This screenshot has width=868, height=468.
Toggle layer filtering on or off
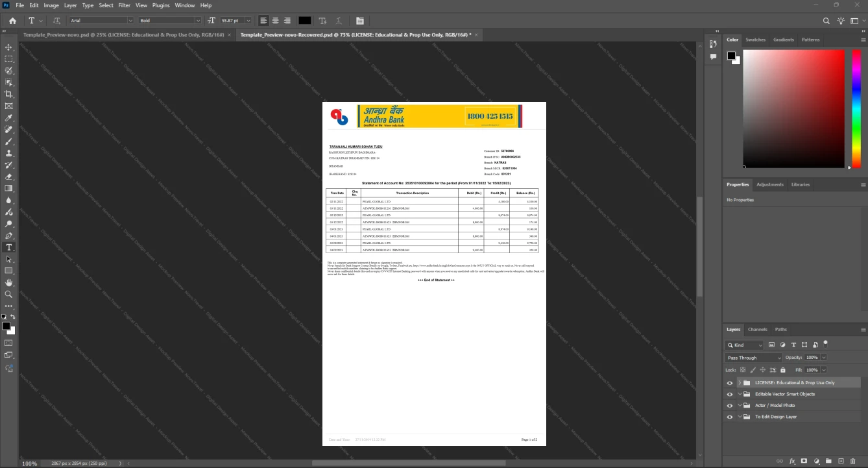[825, 343]
